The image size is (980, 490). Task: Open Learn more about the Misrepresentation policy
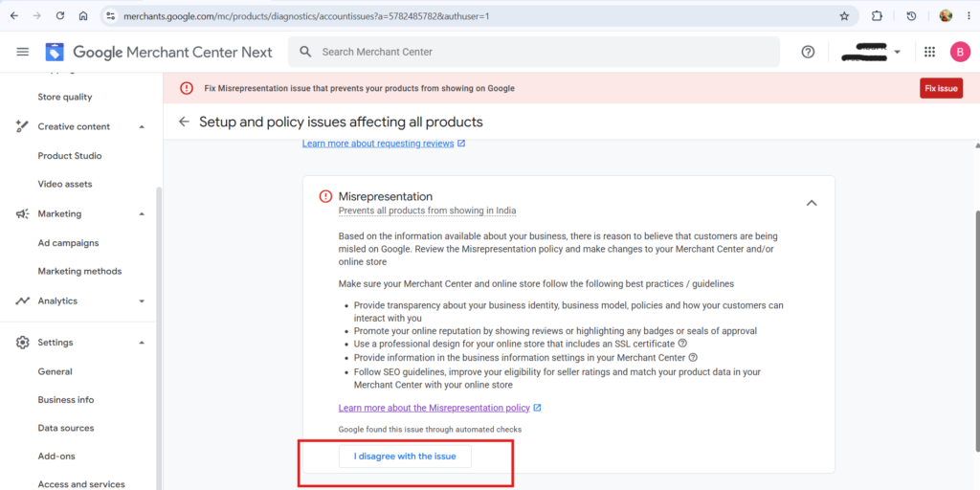coord(434,408)
